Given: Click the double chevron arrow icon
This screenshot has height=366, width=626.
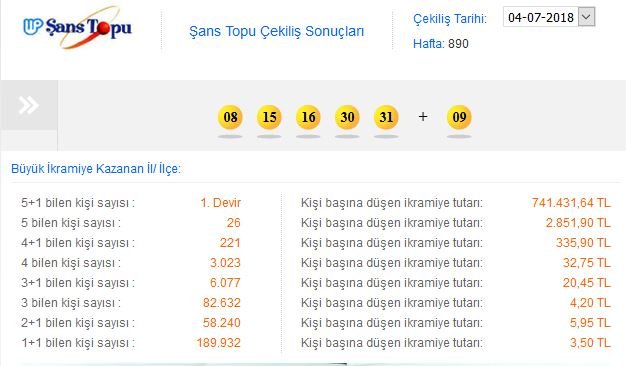Looking at the screenshot, I should tap(28, 105).
